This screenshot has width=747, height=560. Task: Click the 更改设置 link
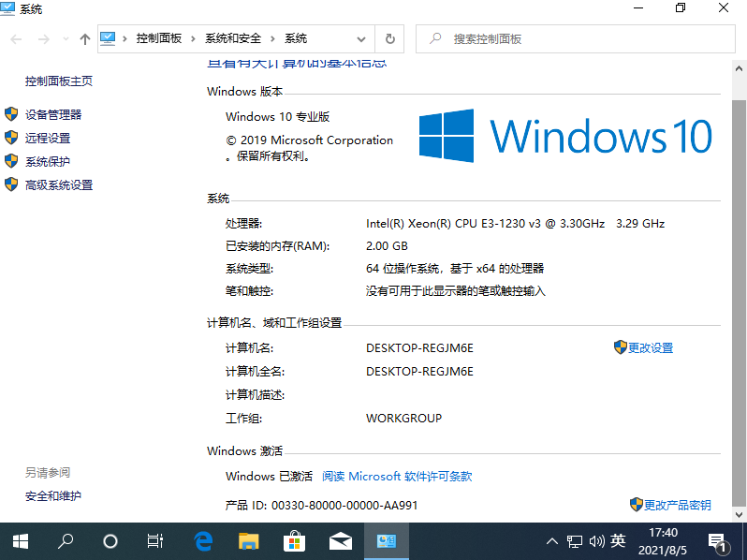coord(651,347)
